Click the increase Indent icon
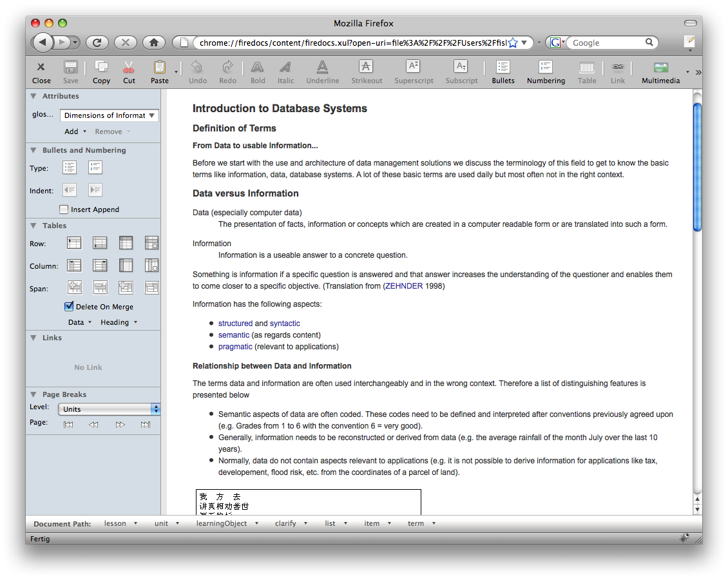 click(x=95, y=190)
